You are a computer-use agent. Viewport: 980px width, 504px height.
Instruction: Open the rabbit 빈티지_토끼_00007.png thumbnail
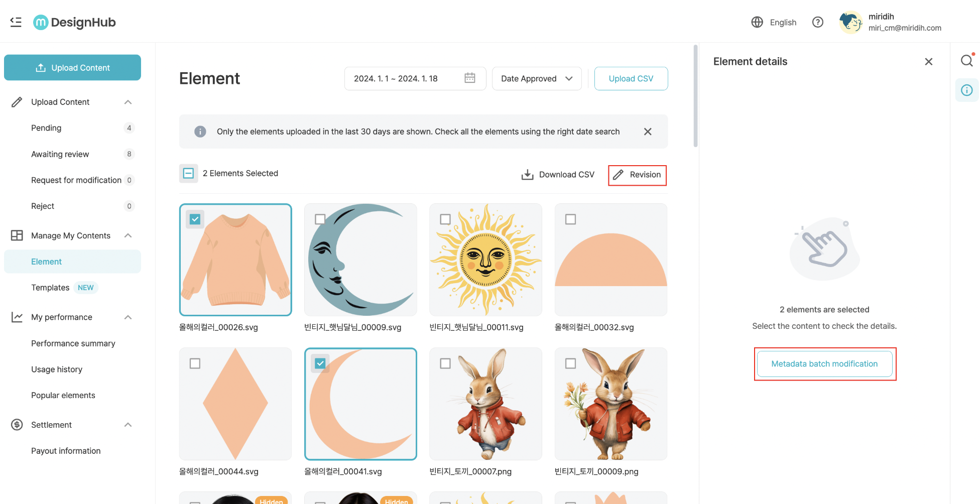[485, 404]
